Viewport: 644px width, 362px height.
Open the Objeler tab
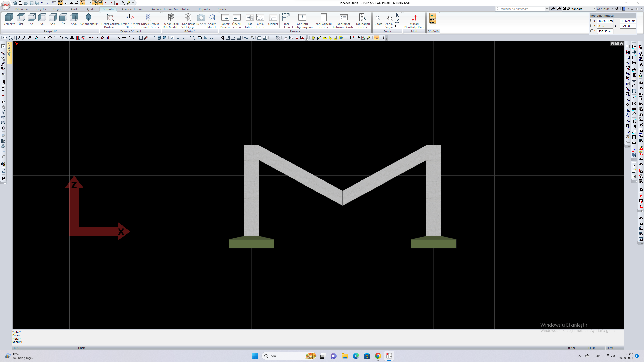[41, 9]
